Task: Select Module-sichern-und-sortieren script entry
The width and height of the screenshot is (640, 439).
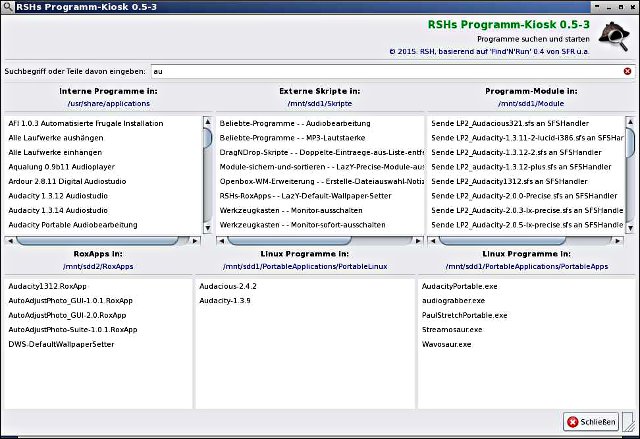Action: coord(320,167)
